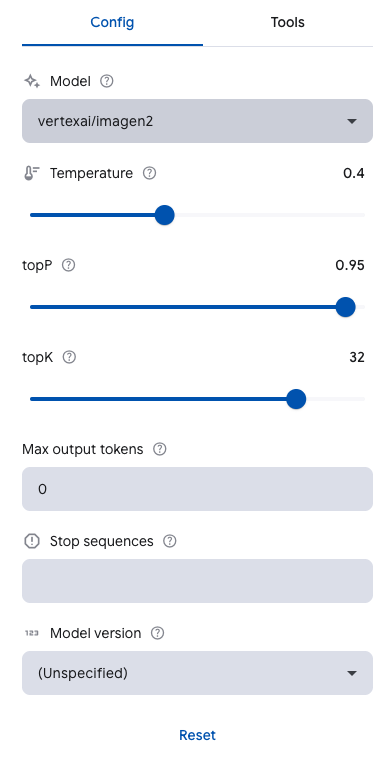The height and width of the screenshot is (760, 391).
Task: Select the Config tab
Action: point(112,23)
